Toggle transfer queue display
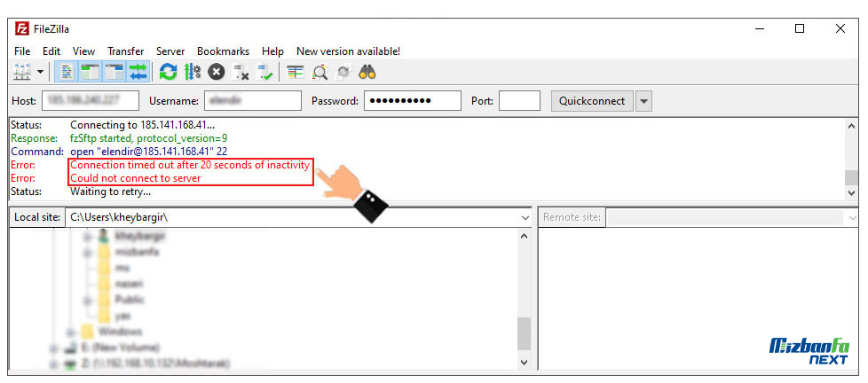This screenshot has height=383, width=868. pyautogui.click(x=138, y=72)
